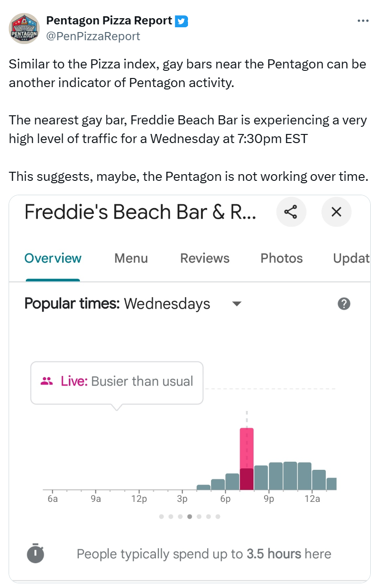Viewport: 376px width, 588px height.
Task: Click the Pentagon Pizza Report profile avatar
Action: 24,29
